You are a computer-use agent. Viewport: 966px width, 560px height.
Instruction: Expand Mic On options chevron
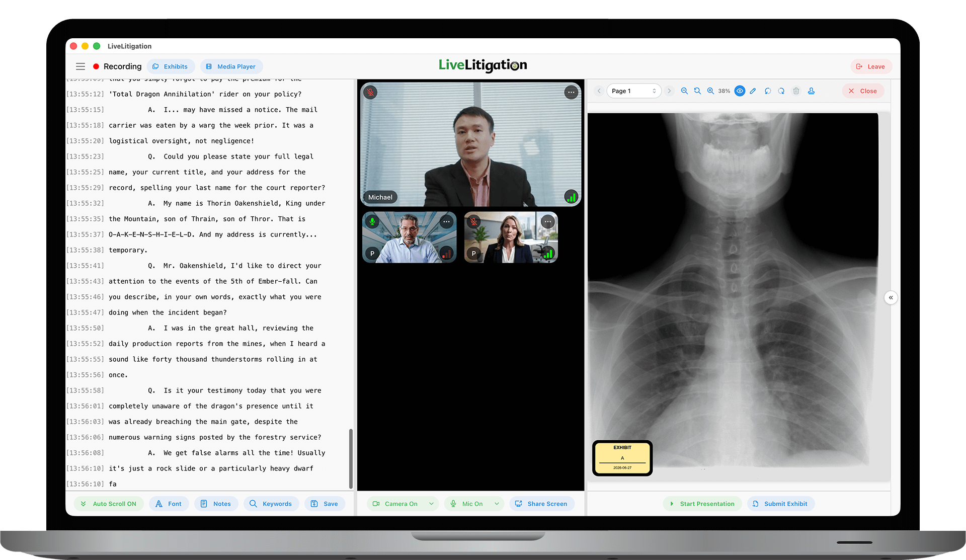tap(497, 504)
